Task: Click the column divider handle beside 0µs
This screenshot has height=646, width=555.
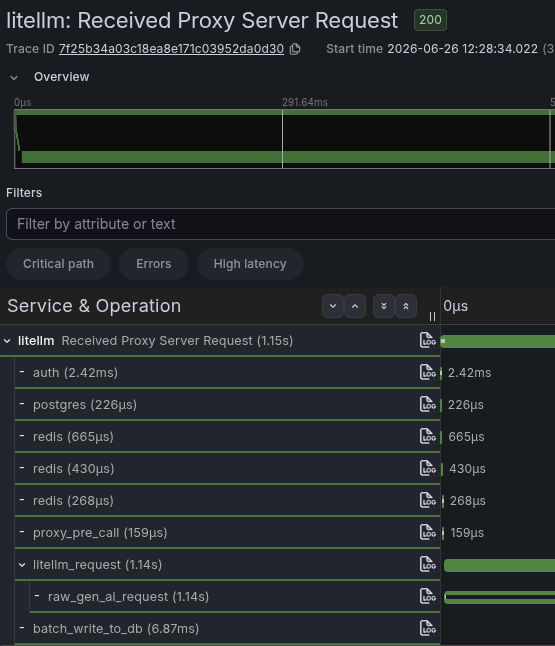Action: (432, 316)
